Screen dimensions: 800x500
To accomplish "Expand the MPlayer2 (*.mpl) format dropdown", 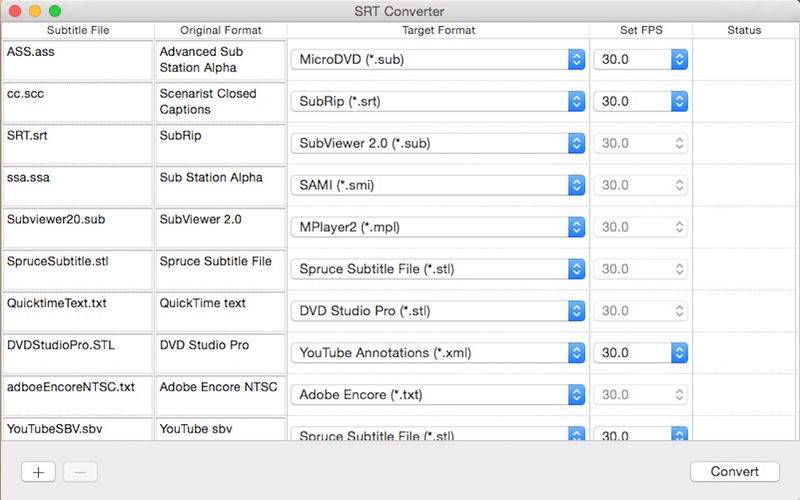I will pyautogui.click(x=438, y=227).
